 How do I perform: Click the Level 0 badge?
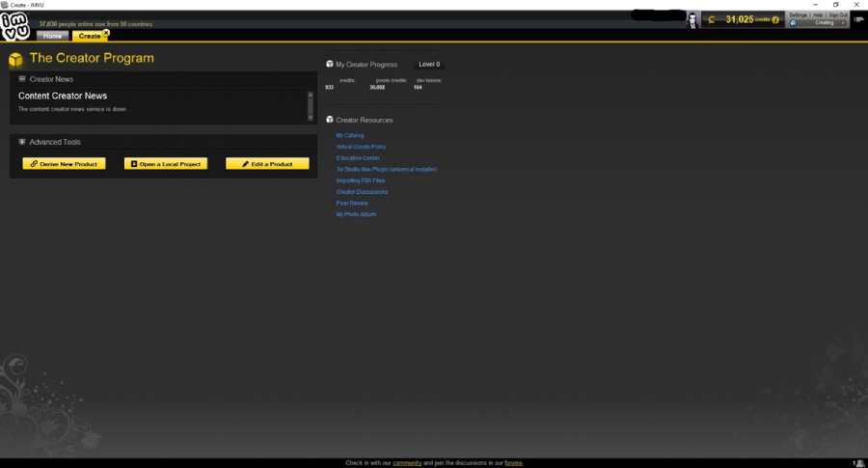tap(429, 65)
